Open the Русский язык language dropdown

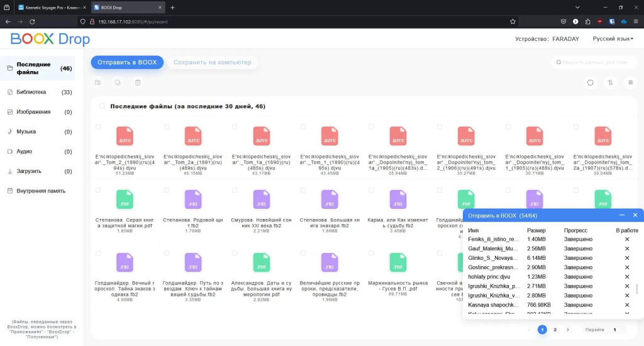pyautogui.click(x=613, y=38)
